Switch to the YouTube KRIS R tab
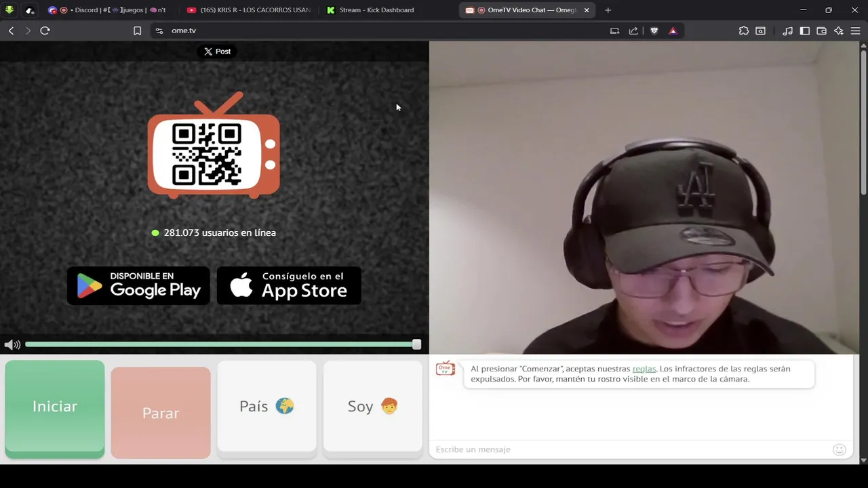Viewport: 868px width, 488px height. click(248, 10)
